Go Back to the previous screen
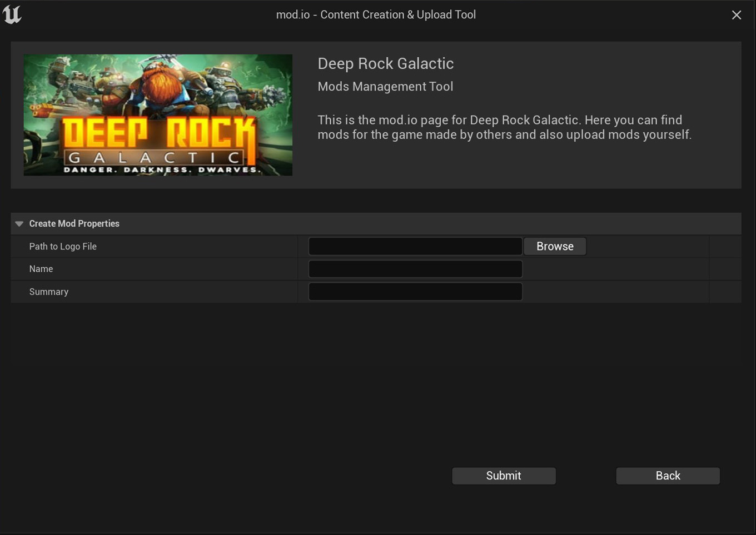 (x=668, y=476)
